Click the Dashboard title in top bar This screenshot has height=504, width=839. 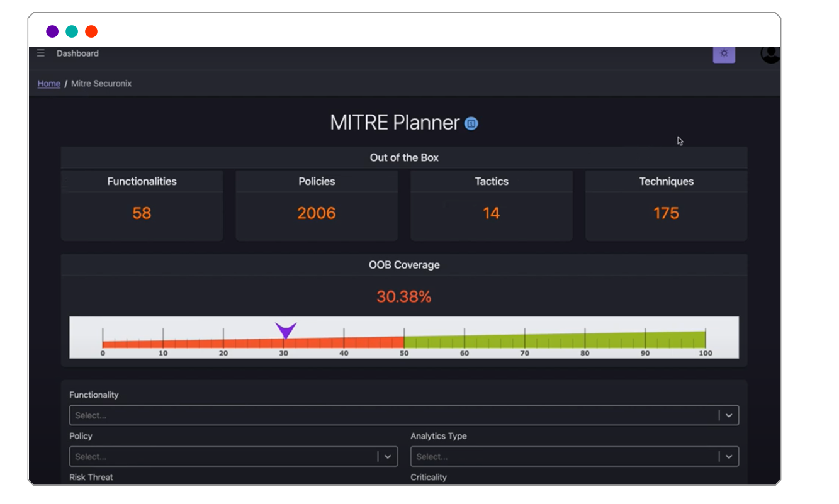77,53
